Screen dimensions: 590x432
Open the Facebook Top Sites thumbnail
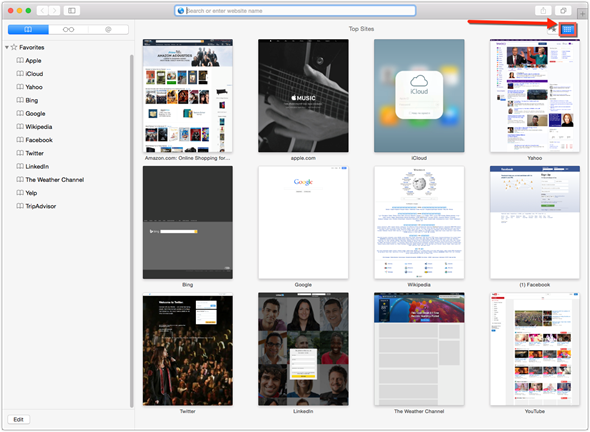tap(535, 222)
